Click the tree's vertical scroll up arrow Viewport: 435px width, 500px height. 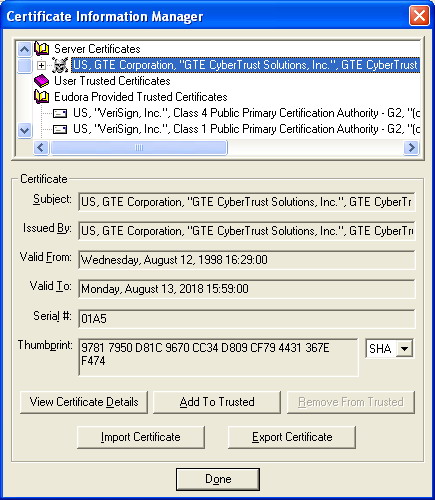(24, 49)
